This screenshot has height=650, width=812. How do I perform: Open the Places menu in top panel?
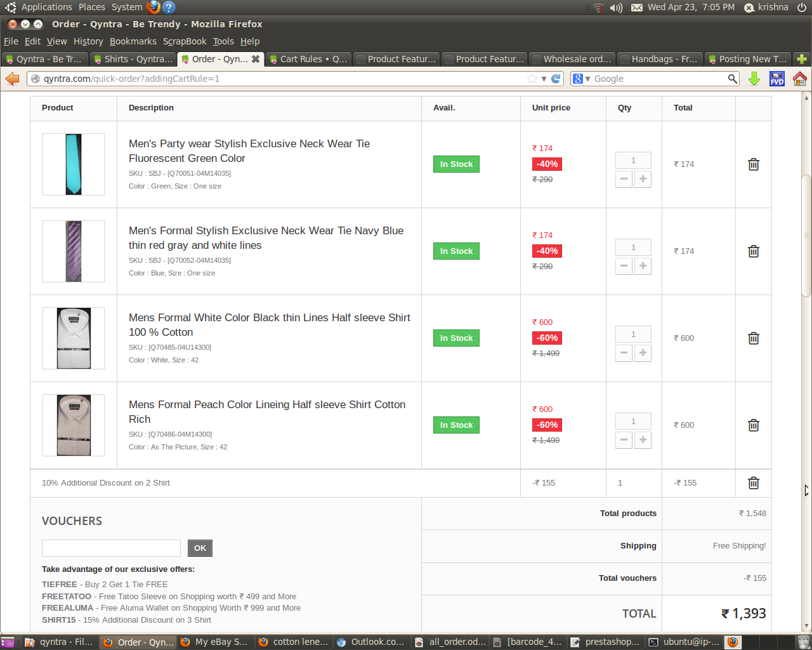click(x=92, y=7)
